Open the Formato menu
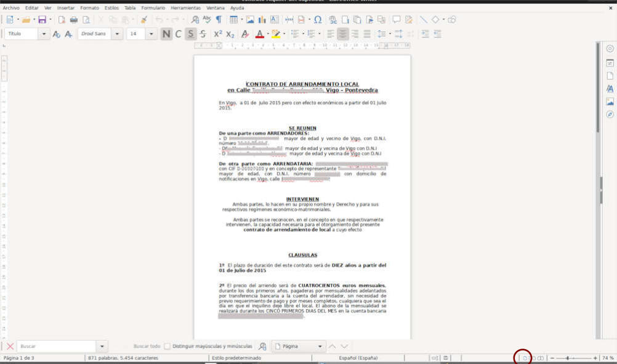 90,8
